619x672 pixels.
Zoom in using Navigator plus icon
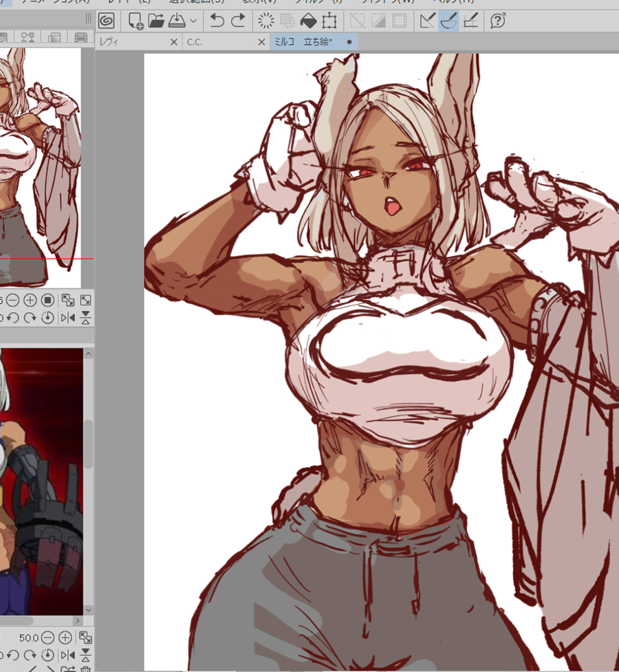point(30,300)
